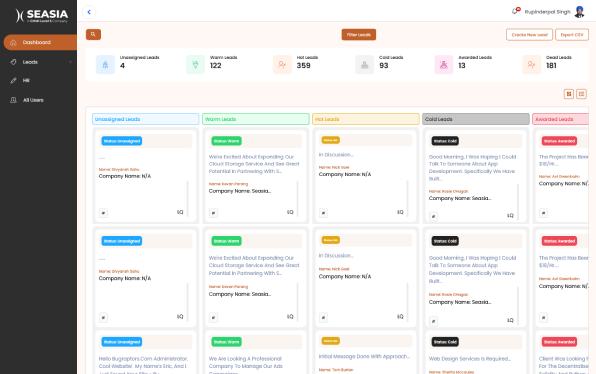Click Dead Leads count 181
The height and width of the screenshot is (374, 596).
click(x=552, y=66)
